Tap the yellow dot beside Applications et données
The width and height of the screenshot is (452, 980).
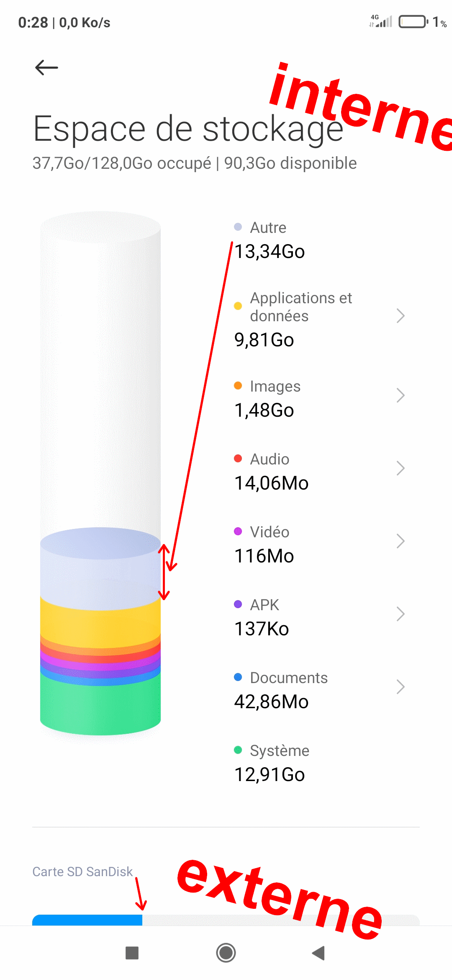[238, 306]
